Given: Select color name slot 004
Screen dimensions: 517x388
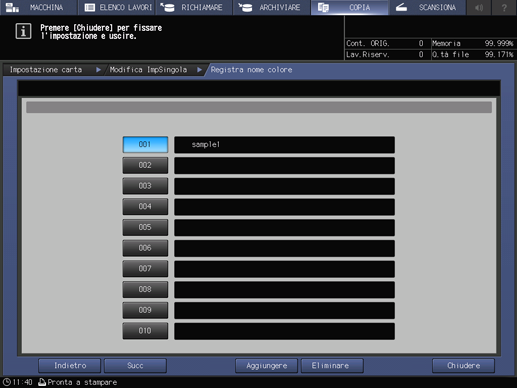Looking at the screenshot, I should [x=145, y=206].
